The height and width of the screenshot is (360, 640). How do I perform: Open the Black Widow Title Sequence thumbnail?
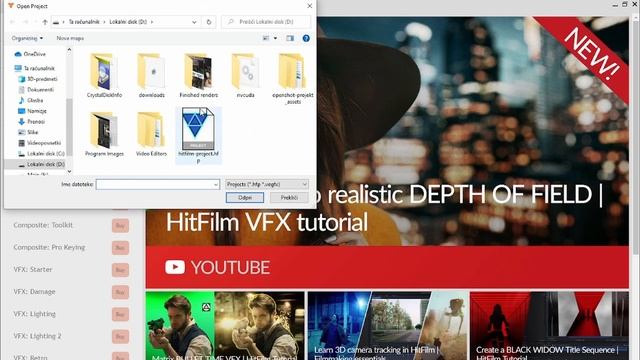pos(549,326)
